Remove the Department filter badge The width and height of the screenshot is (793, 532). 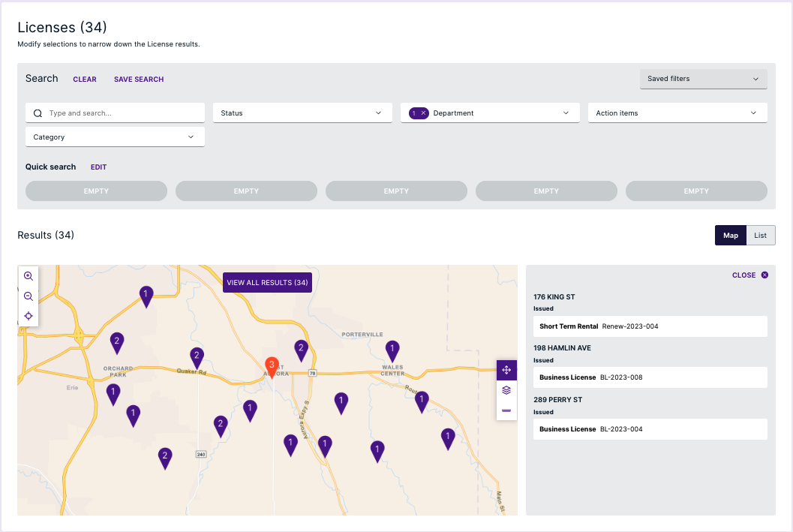[x=424, y=113]
